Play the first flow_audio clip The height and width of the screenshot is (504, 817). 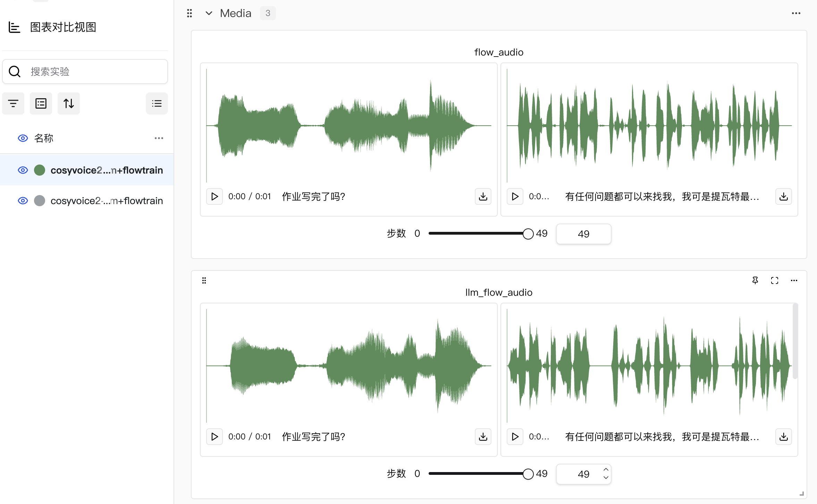coord(214,196)
